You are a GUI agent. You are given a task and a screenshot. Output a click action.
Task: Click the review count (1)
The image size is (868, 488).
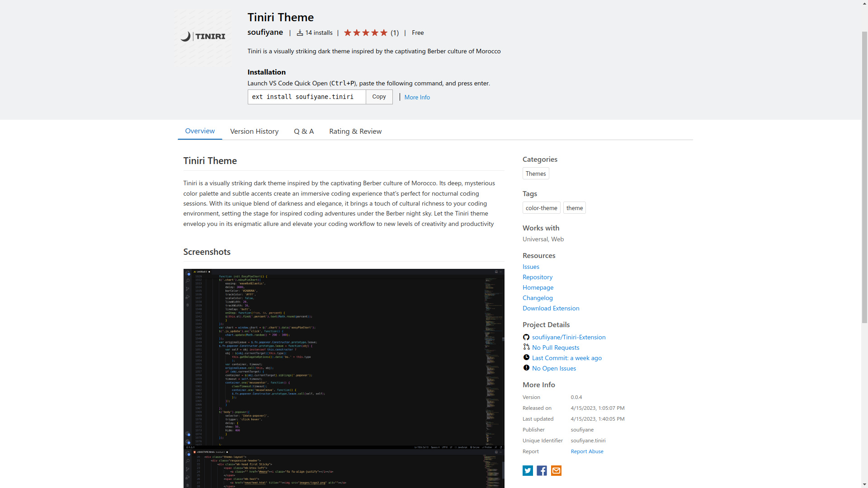pyautogui.click(x=395, y=33)
